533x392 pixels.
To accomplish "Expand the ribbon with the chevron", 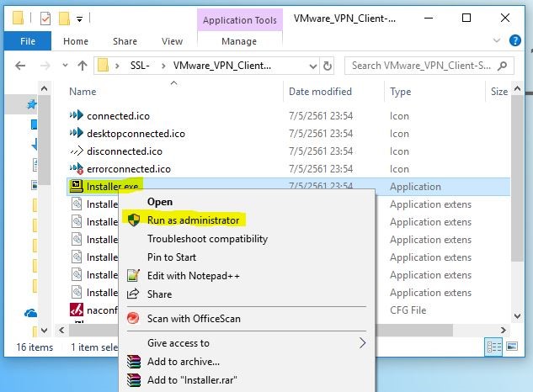I will click(x=496, y=40).
